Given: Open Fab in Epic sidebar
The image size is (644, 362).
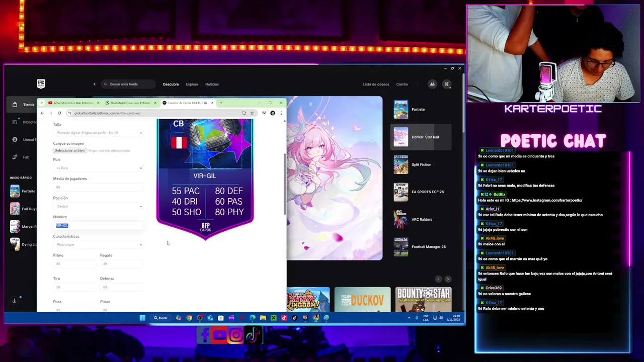Looking at the screenshot, I should (x=21, y=157).
